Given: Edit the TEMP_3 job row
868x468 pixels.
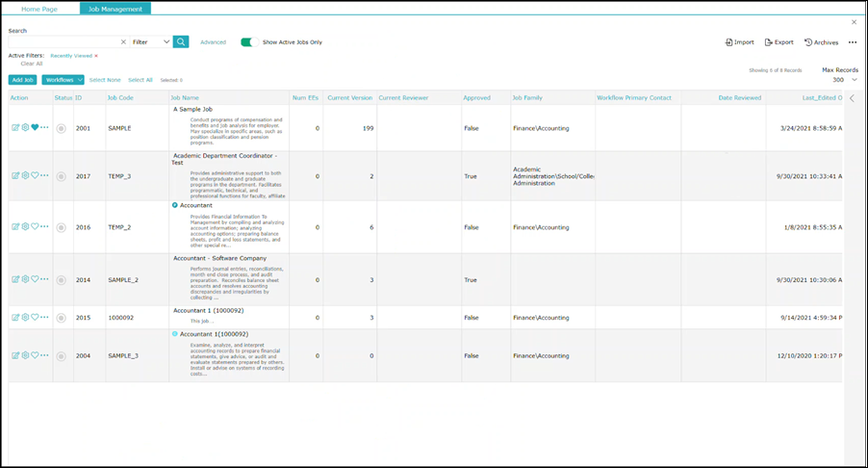Looking at the screenshot, I should pyautogui.click(x=15, y=175).
